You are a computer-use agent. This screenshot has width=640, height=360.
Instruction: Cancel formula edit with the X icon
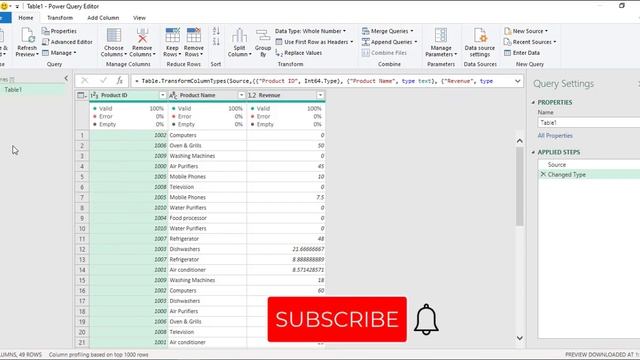pyautogui.click(x=84, y=81)
